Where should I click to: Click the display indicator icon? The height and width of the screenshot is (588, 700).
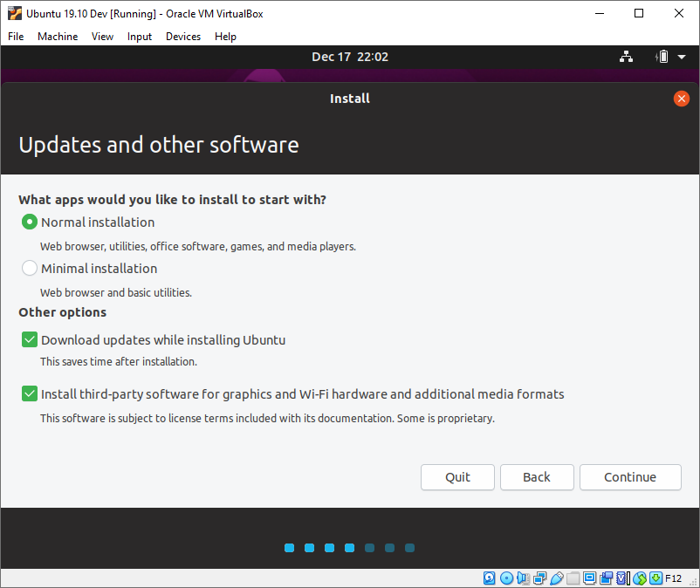590,578
